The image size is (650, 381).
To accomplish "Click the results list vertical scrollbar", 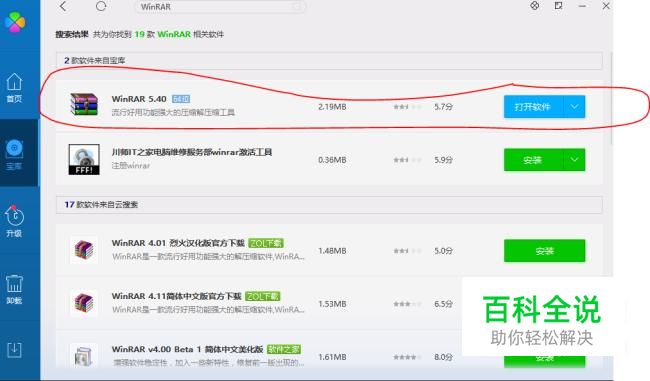I will pos(611,97).
